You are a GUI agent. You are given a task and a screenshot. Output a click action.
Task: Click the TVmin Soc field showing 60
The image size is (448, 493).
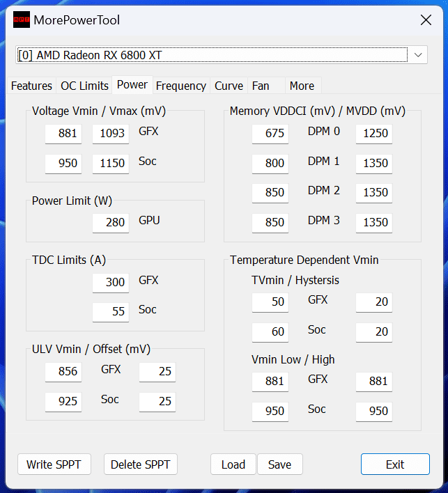[x=270, y=332]
